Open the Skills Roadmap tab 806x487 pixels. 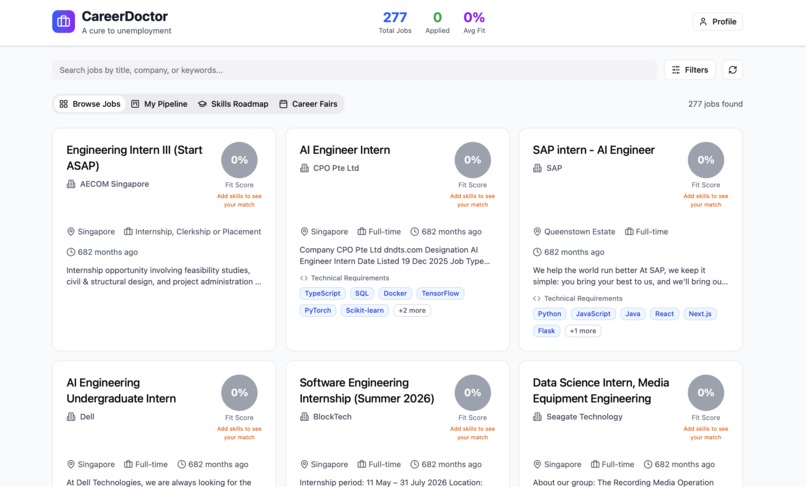[x=233, y=104]
